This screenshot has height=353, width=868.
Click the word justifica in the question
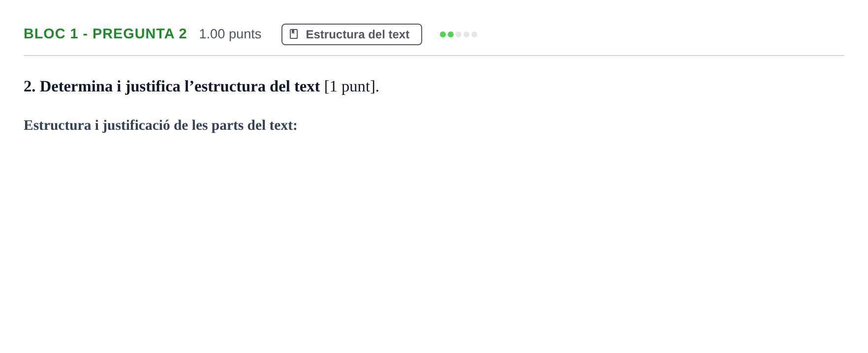point(153,87)
